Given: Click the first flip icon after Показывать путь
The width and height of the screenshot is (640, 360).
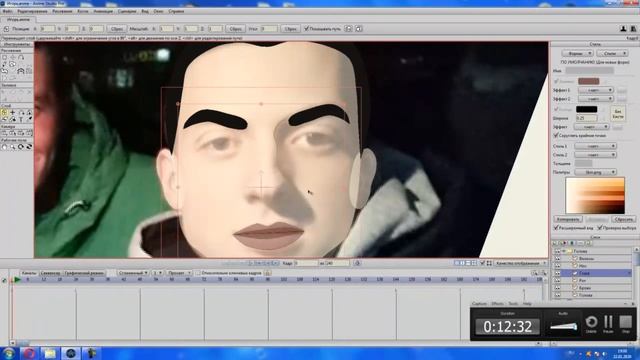Looking at the screenshot, I should click(348, 29).
